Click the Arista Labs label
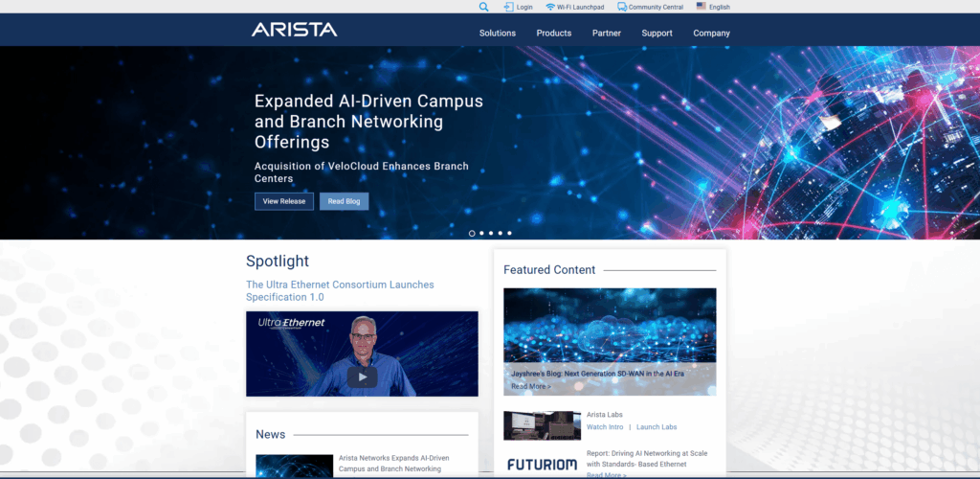Viewport: 980px width, 479px height. (x=605, y=415)
